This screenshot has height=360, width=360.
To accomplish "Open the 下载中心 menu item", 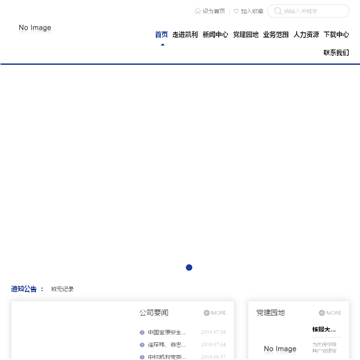I will (x=337, y=35).
